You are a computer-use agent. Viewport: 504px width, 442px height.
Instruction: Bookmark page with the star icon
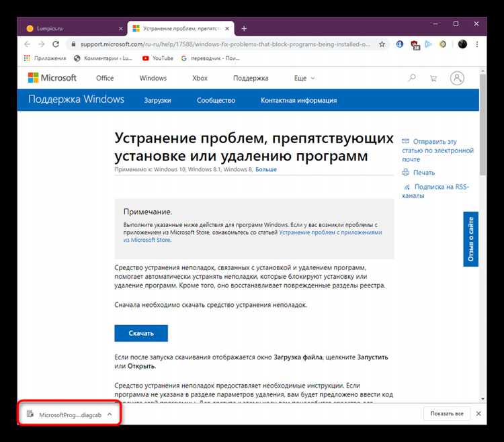pyautogui.click(x=382, y=44)
